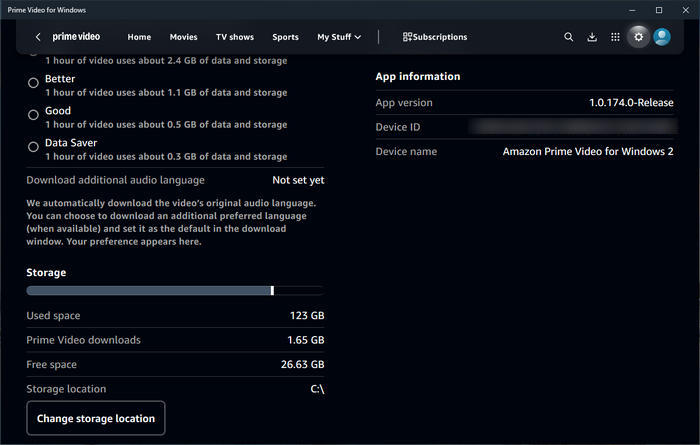Close the Prime Video window
Screen dimensions: 700x445
pos(686,10)
